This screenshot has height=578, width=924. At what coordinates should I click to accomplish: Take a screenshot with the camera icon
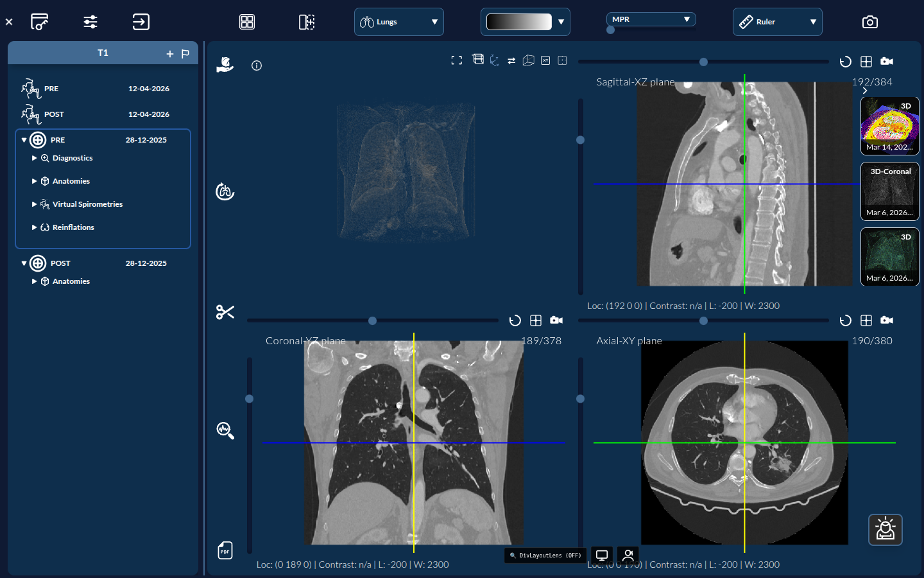coord(869,22)
